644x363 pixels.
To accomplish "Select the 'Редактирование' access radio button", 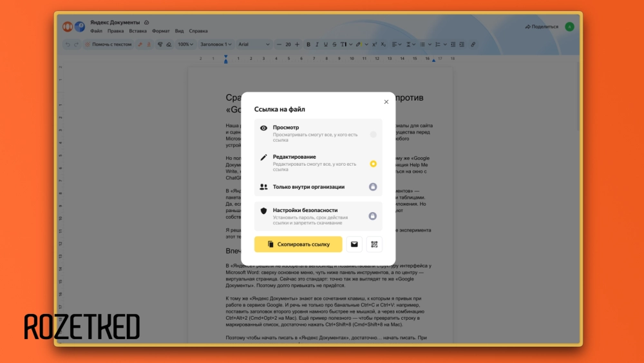I will [373, 164].
